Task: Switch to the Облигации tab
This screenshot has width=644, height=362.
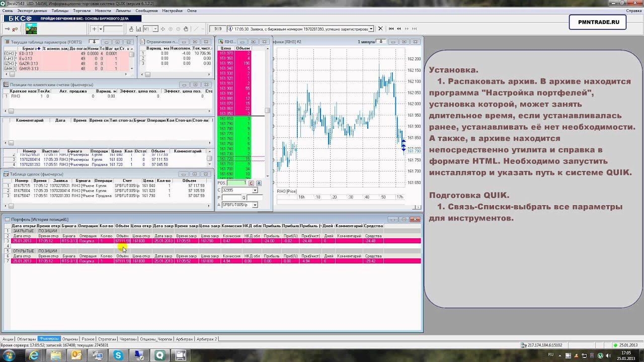Action: pos(26,339)
